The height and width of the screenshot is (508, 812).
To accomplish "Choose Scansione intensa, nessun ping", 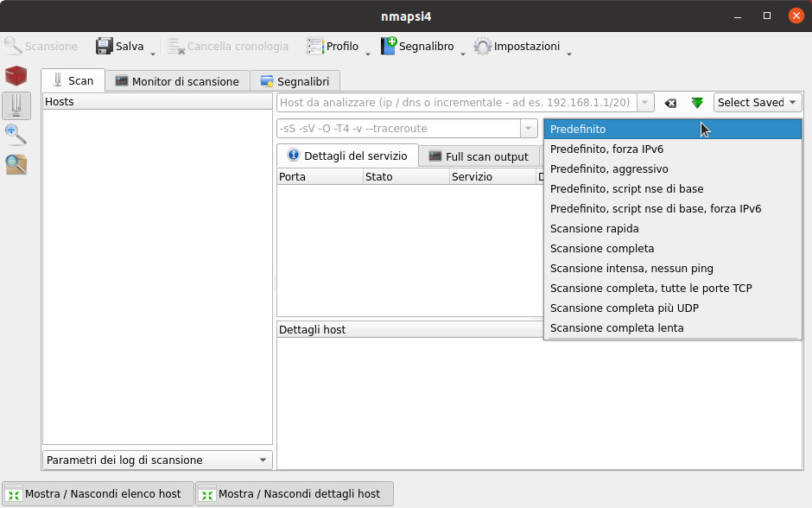I will point(673,268).
